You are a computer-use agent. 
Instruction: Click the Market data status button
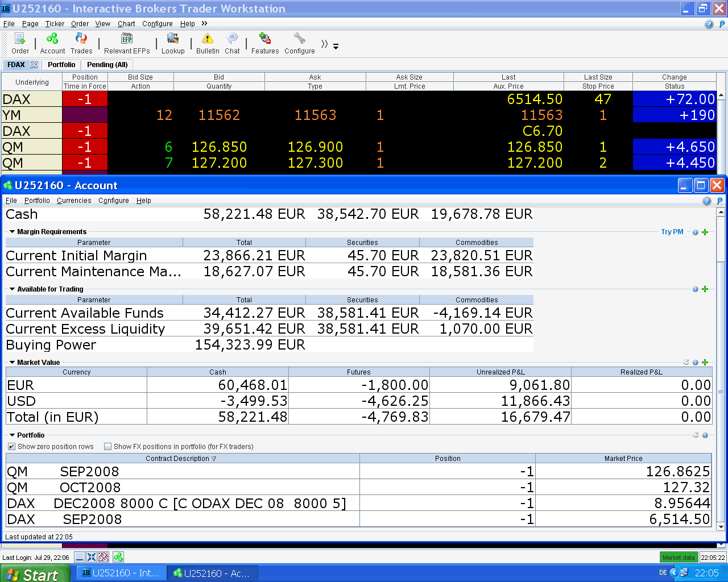[679, 558]
